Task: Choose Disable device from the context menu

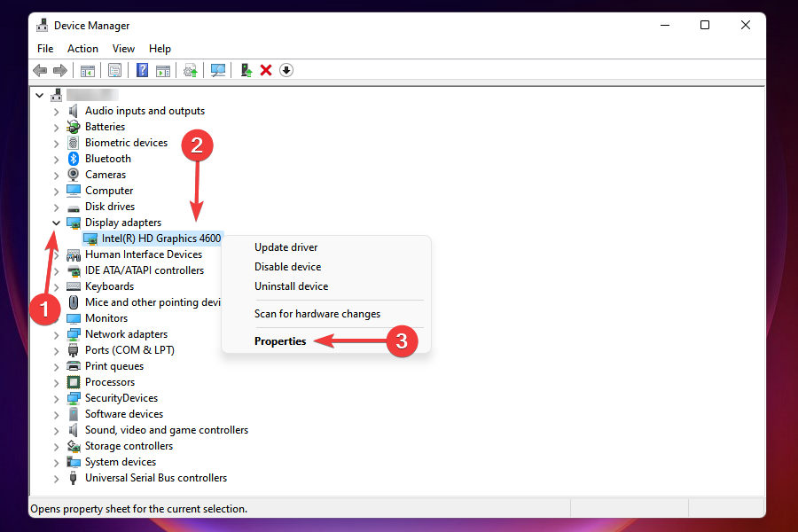Action: 326,267
